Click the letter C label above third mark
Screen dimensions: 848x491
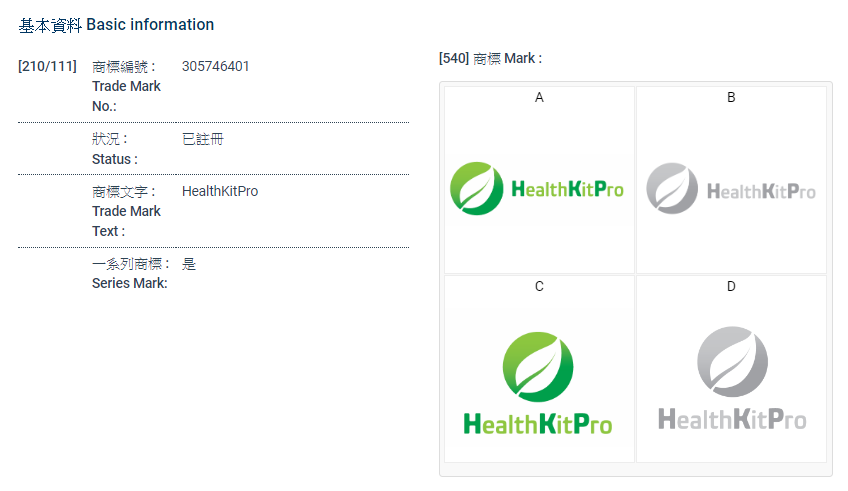click(x=540, y=287)
